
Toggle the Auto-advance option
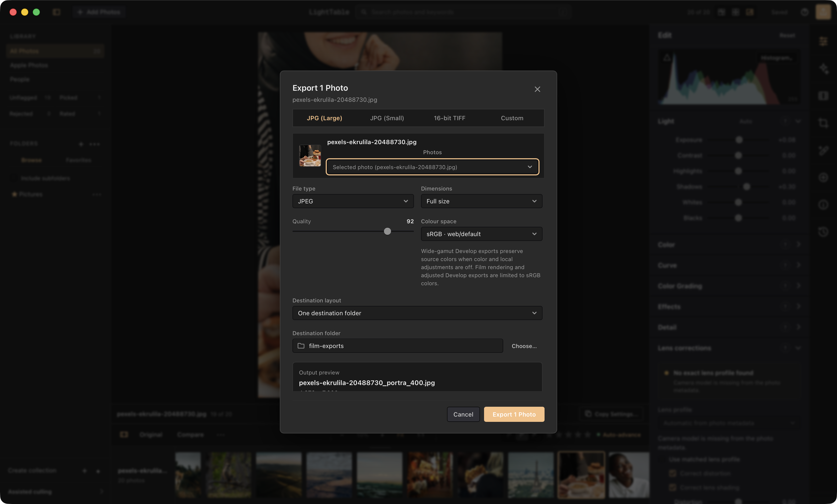[619, 435]
